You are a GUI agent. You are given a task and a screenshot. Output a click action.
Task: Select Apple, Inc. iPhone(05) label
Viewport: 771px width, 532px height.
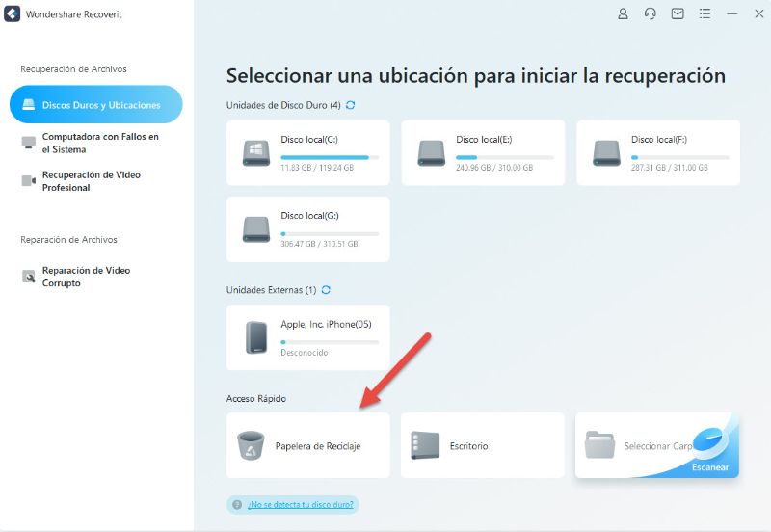click(326, 324)
